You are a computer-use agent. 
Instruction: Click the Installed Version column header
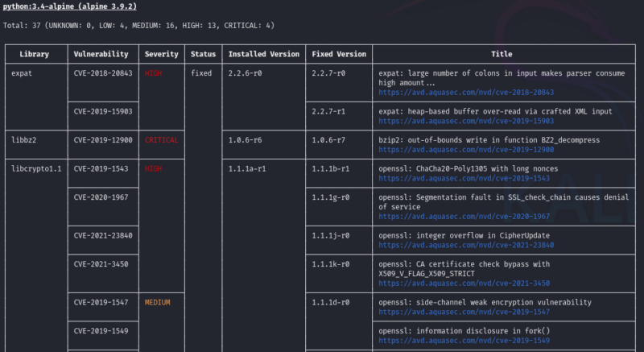pyautogui.click(x=263, y=54)
